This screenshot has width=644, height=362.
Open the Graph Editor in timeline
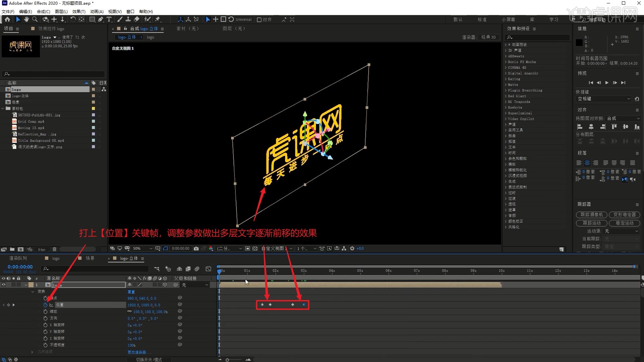click(208, 269)
